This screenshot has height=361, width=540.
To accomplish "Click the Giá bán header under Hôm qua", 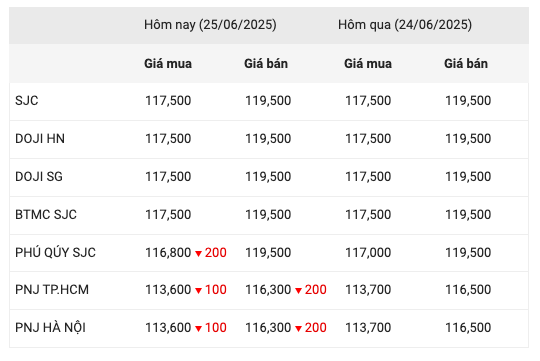I will [x=466, y=64].
